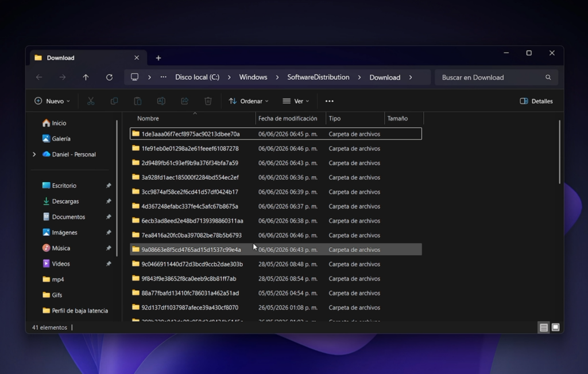
Task: Expand chevron after Download breadcrumb
Action: pyautogui.click(x=411, y=77)
